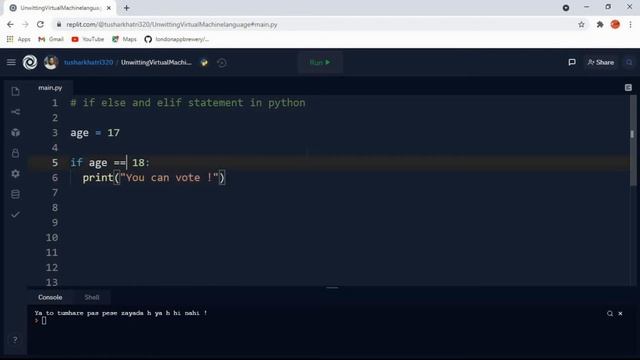Open the Chrome profile avatar
The height and width of the screenshot is (360, 640).
[615, 24]
